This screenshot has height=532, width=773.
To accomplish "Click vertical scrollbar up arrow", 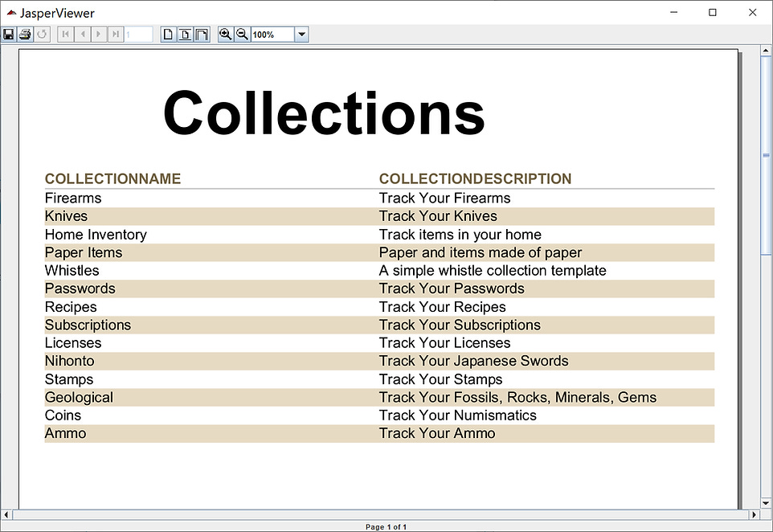I will tap(766, 50).
